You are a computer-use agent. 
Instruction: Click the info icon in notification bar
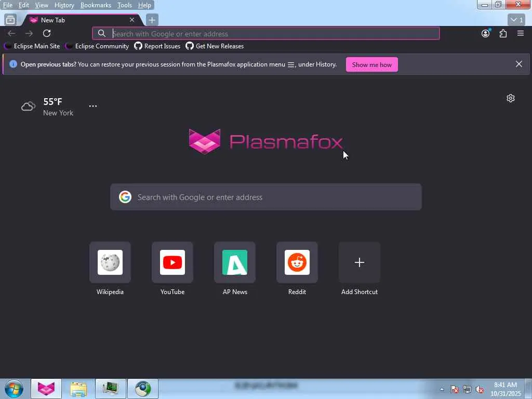13,64
